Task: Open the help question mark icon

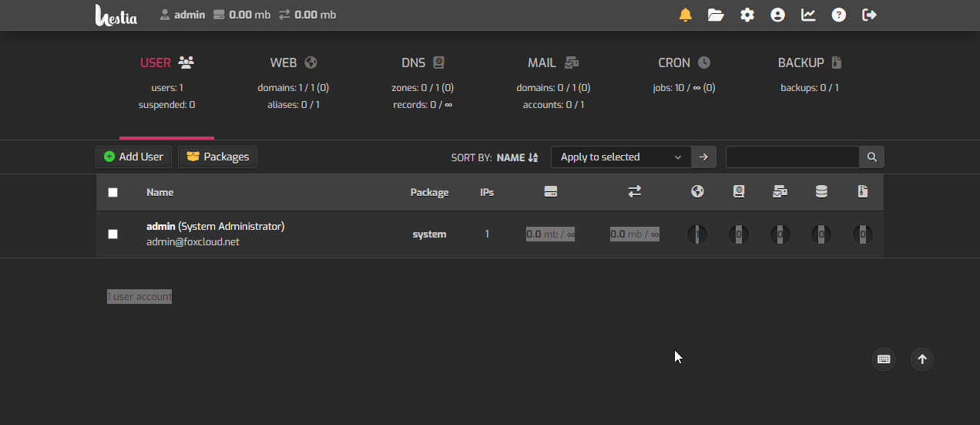Action: pyautogui.click(x=839, y=15)
